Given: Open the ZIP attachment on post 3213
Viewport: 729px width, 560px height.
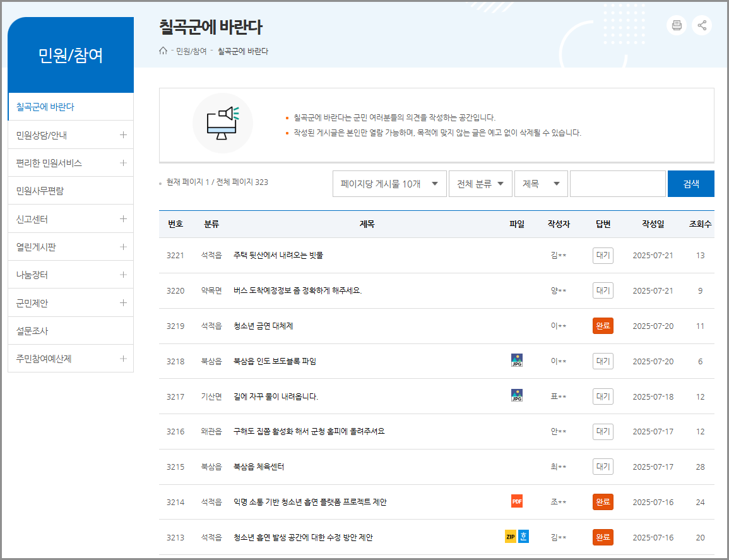Looking at the screenshot, I should [x=510, y=537].
